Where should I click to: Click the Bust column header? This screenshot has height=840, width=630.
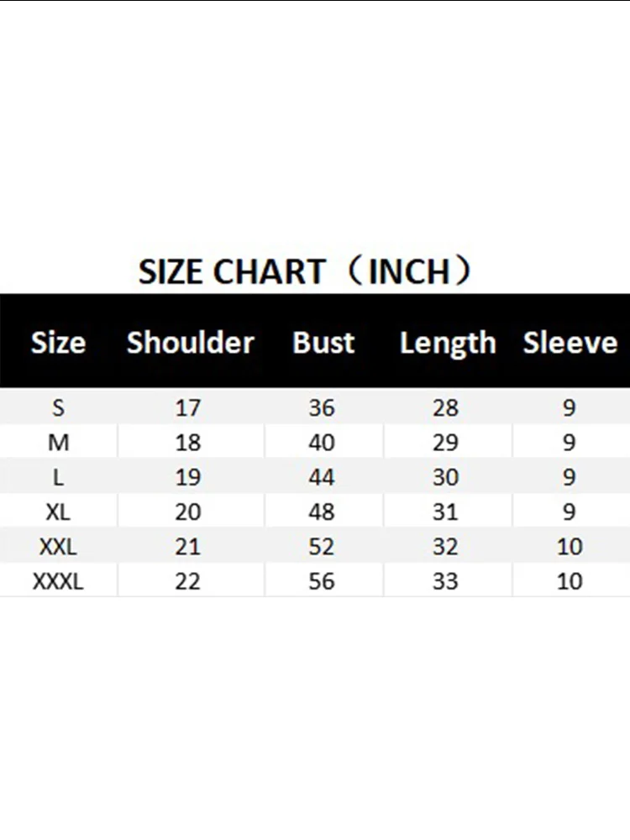[323, 343]
